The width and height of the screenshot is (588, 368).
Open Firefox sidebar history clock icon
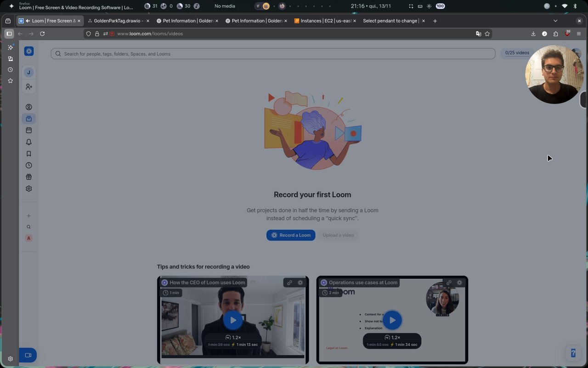pos(10,70)
